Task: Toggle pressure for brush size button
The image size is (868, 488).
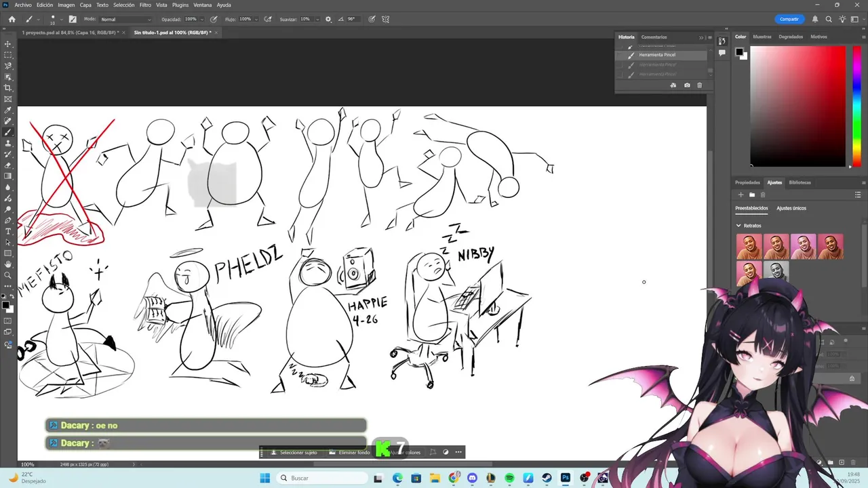Action: coord(372,19)
